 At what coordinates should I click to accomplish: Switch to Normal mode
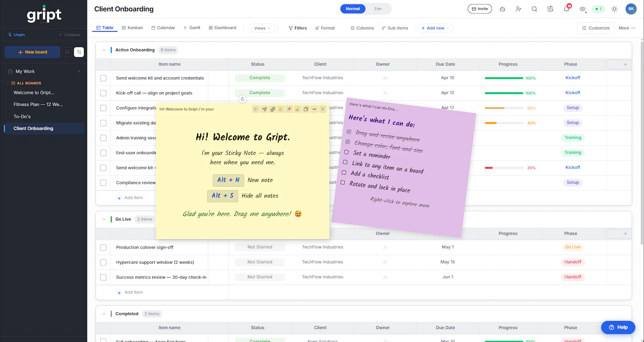coord(353,9)
